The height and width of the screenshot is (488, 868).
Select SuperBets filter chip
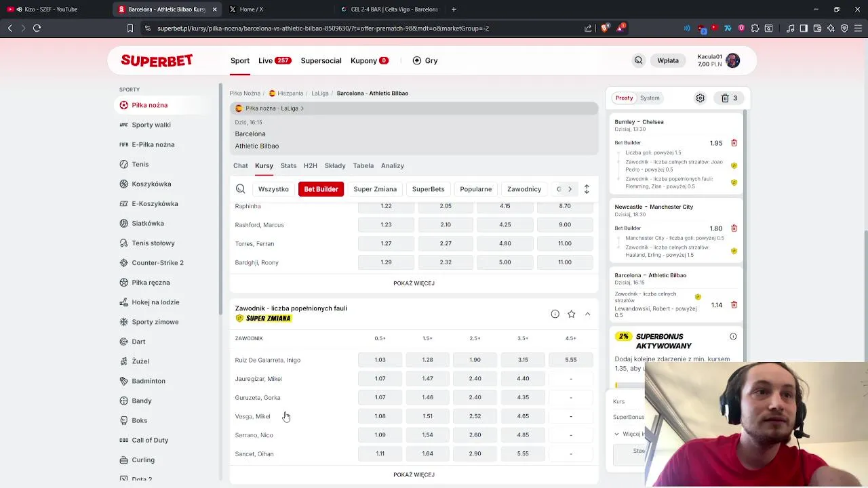[x=428, y=189]
